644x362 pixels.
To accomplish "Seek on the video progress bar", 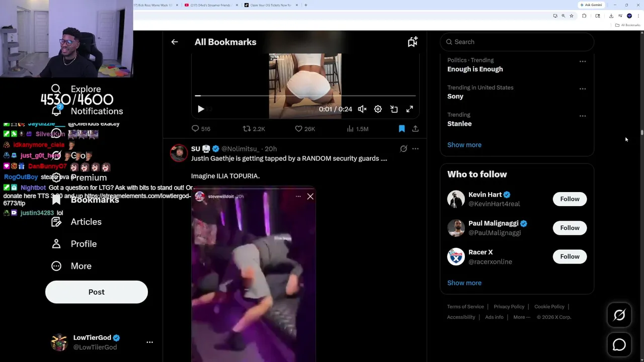I will pos(305,96).
